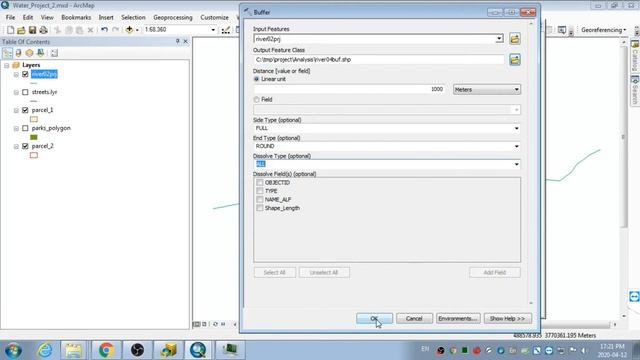The width and height of the screenshot is (640, 360).
Task: Click the parcel_2 red outline swatch
Action: (34, 155)
